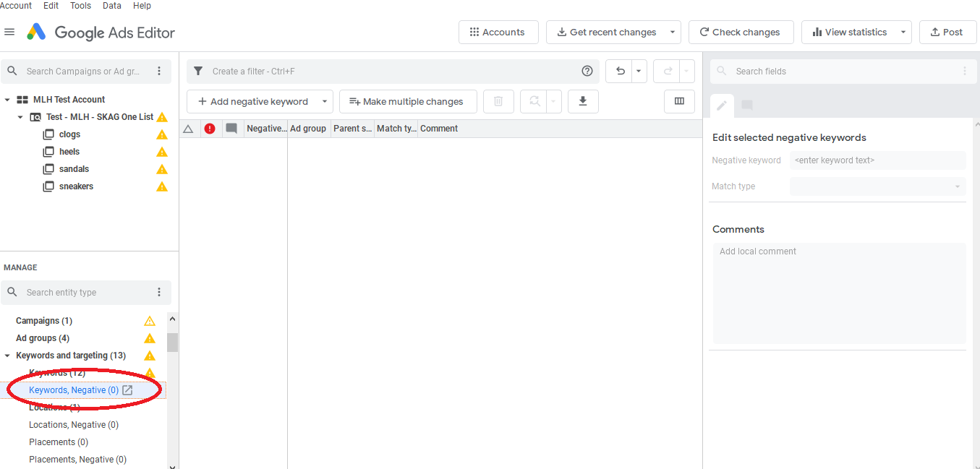Sort by Comment column header

[439, 129]
